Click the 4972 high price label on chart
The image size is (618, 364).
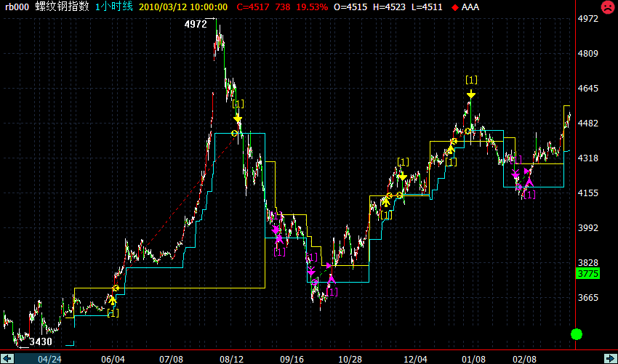(x=195, y=24)
